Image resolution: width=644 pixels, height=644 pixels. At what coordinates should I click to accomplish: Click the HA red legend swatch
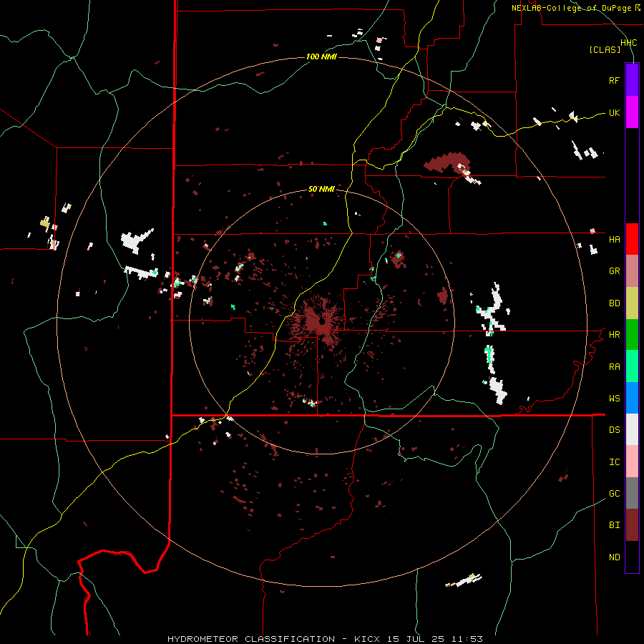(632, 239)
